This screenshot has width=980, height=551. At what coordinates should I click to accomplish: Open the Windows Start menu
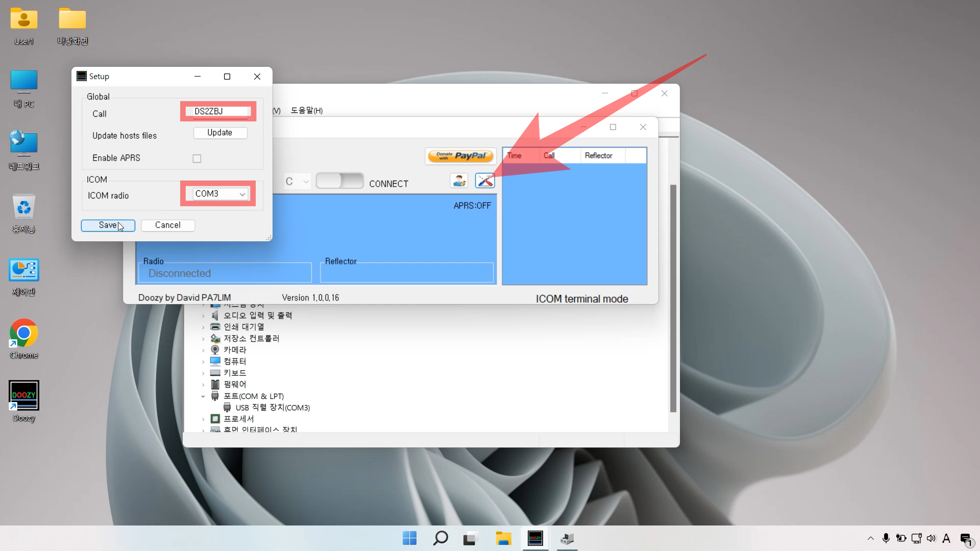point(409,538)
